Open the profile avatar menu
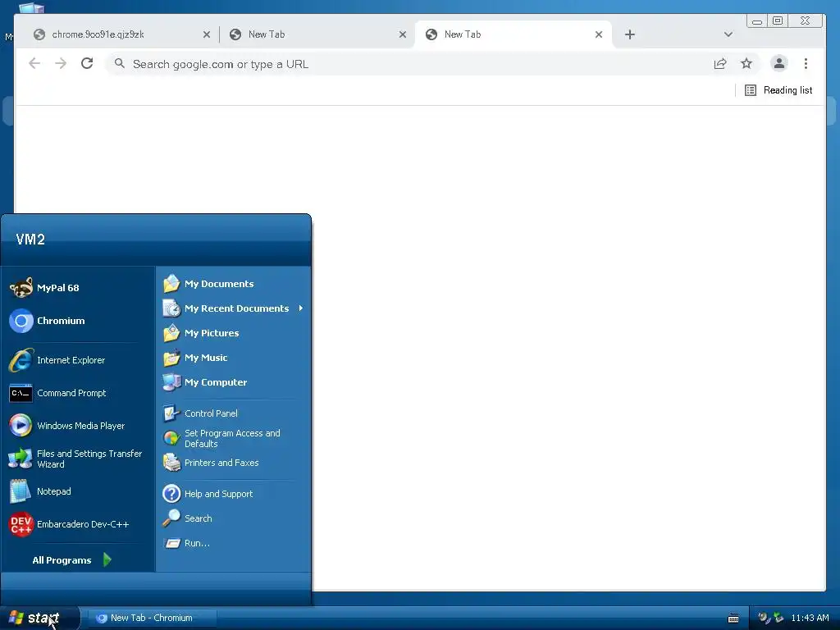This screenshot has height=630, width=840. (x=779, y=64)
